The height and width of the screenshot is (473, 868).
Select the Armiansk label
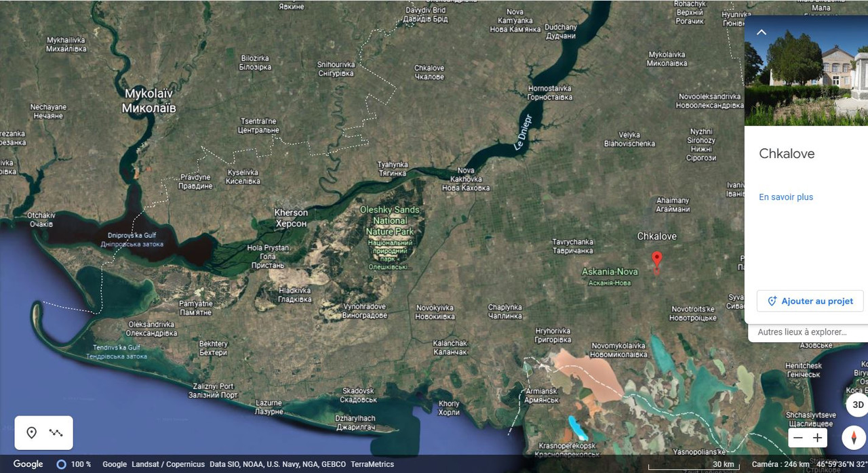[x=542, y=396]
